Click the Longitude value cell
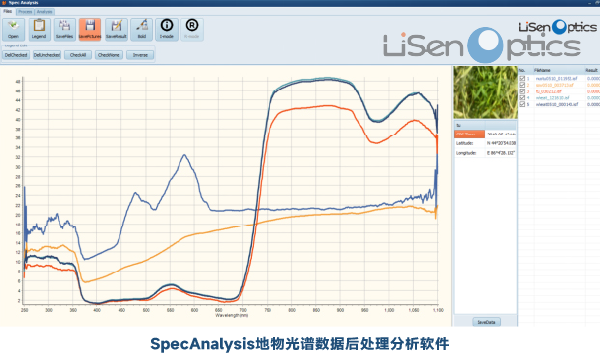Image resolution: width=600 pixels, height=363 pixels. [501, 153]
